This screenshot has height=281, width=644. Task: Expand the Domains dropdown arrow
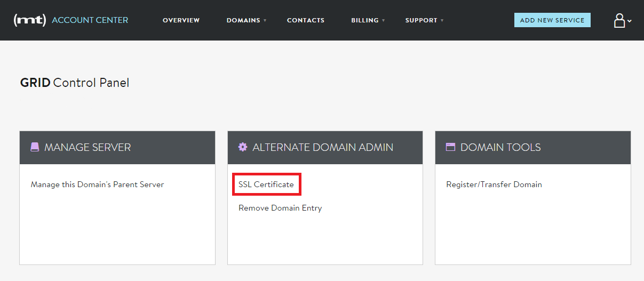[x=265, y=21]
